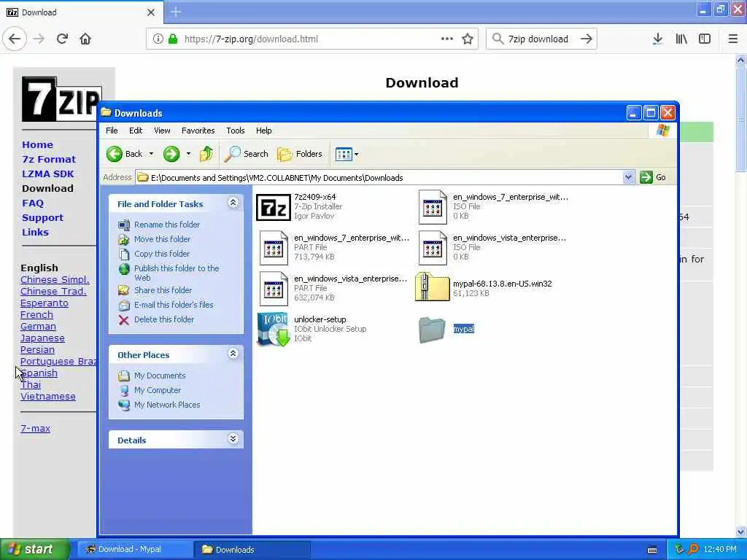Click the Explorer address path field
The image size is (747, 560).
pyautogui.click(x=379, y=178)
